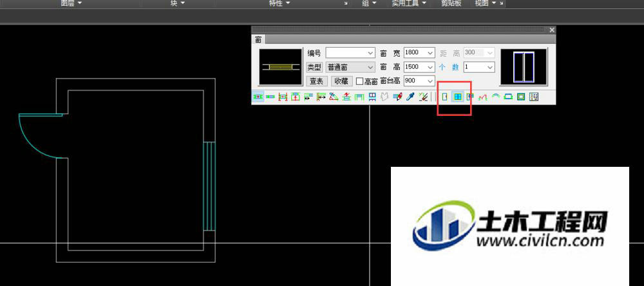Expand the 图层 ribbon panel
The height and width of the screenshot is (286, 644).
point(71,3)
